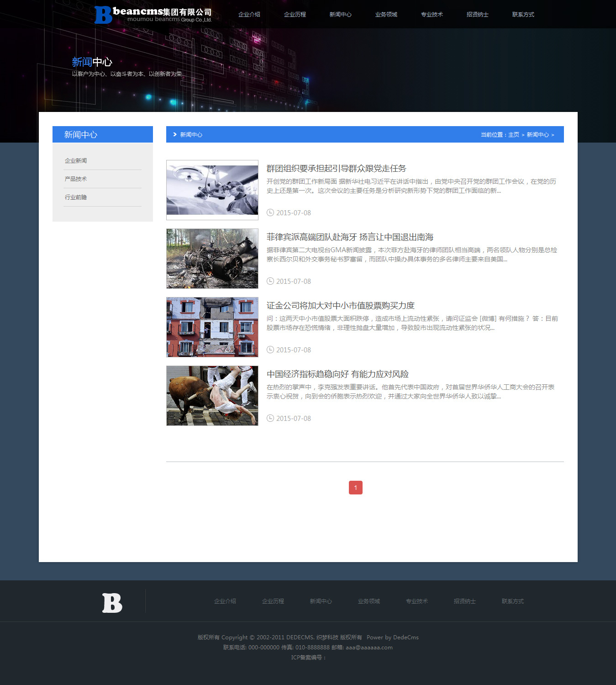Click the damaged building photo thumbnail

[x=212, y=327]
